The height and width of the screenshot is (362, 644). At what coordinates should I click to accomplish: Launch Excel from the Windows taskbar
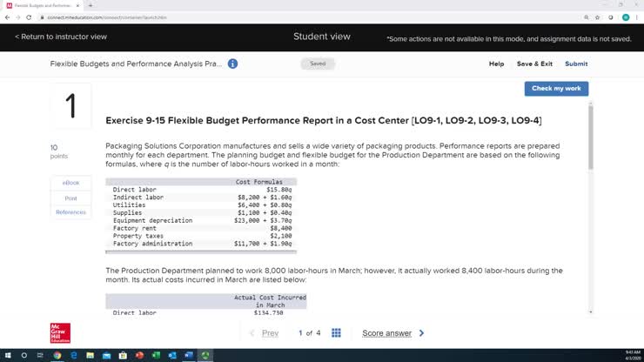(x=156, y=355)
